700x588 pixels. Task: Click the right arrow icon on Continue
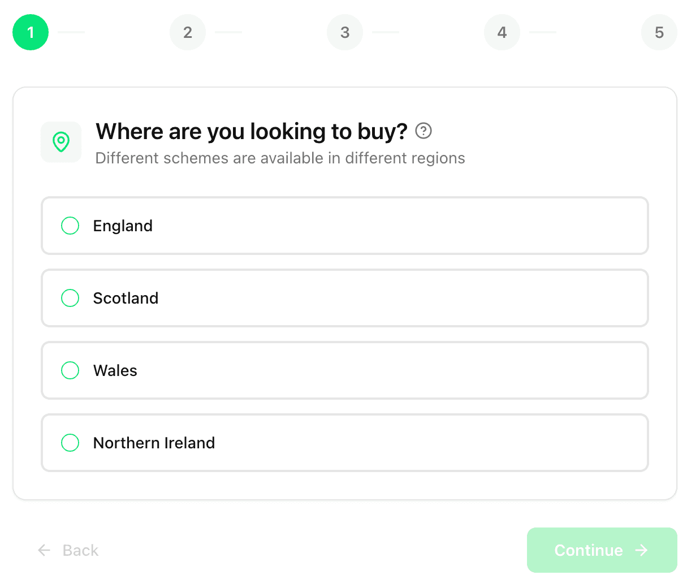(x=641, y=550)
